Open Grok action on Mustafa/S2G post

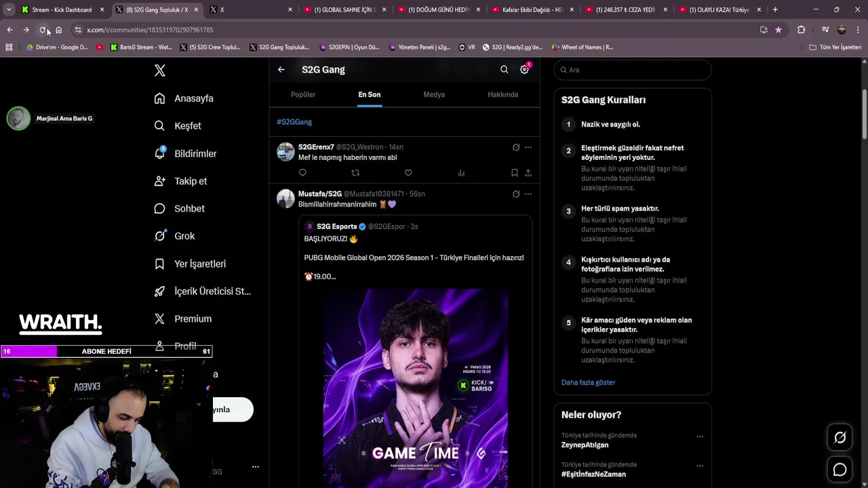516,194
